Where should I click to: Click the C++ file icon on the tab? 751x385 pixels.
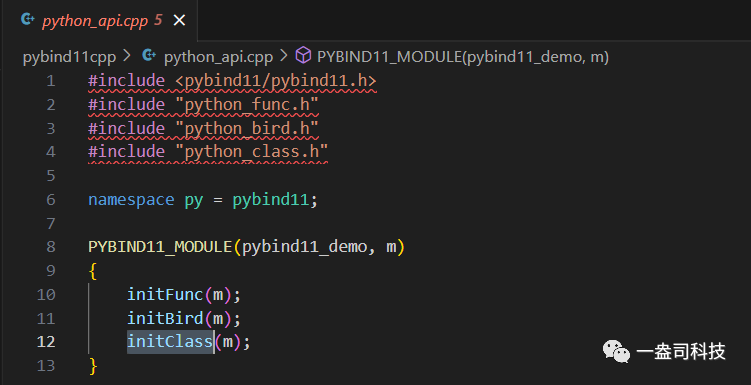28,20
